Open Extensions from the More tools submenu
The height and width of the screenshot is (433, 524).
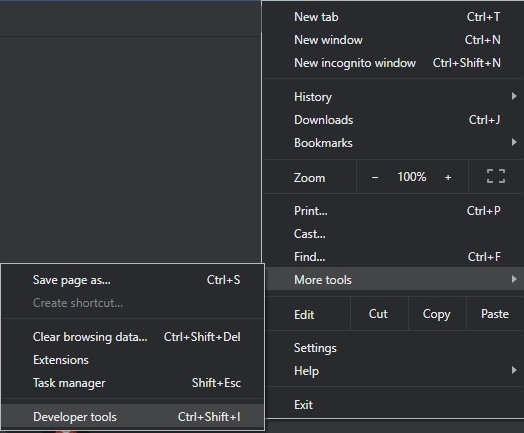pos(133,360)
